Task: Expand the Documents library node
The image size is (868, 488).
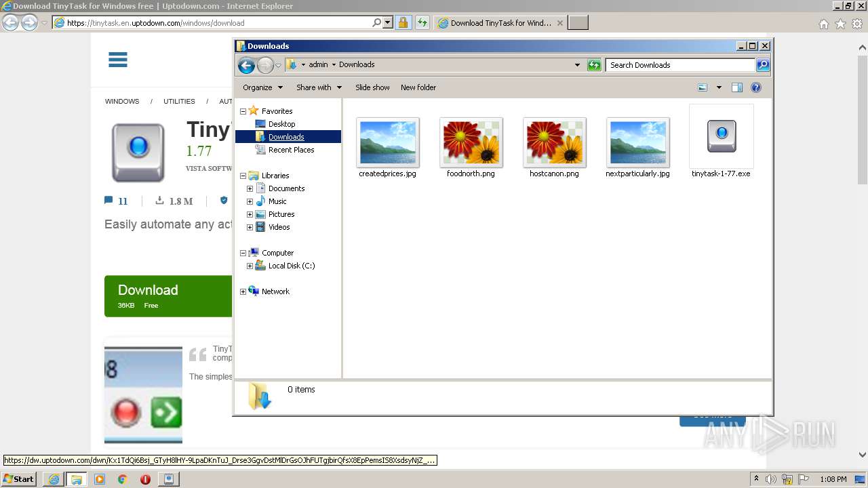Action: click(250, 188)
